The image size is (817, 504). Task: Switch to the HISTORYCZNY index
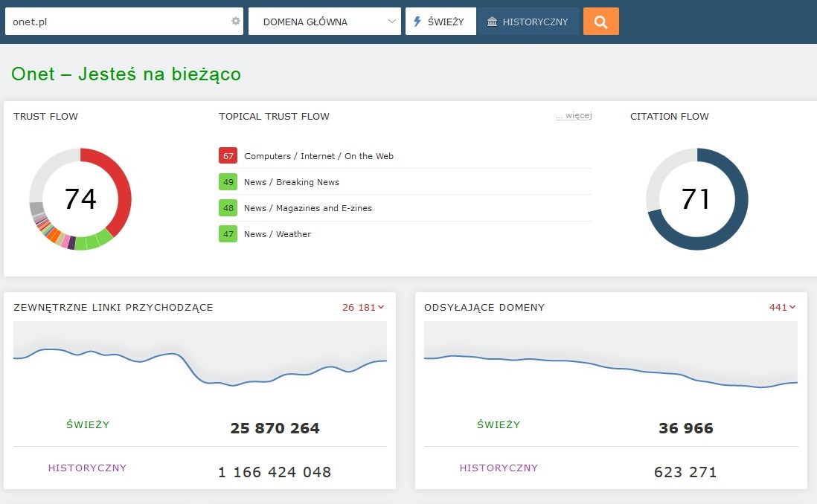[x=529, y=22]
